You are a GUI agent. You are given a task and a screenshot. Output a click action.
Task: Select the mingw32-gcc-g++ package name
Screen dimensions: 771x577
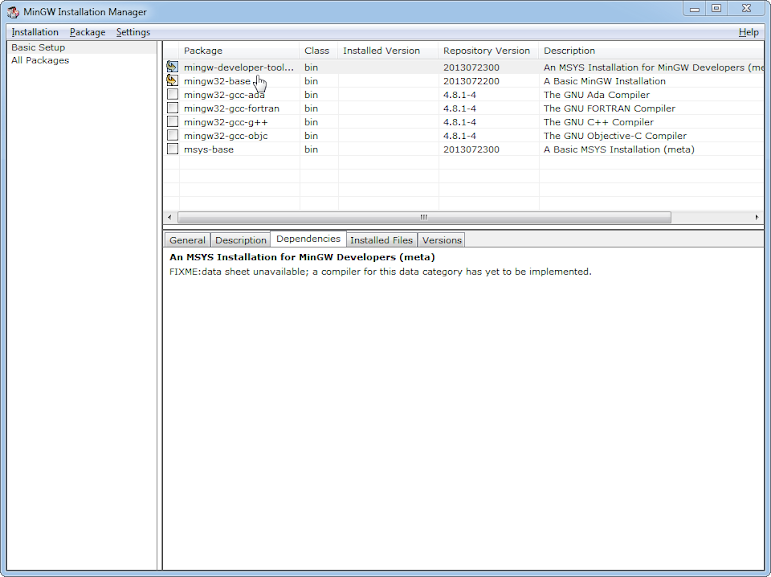click(226, 122)
